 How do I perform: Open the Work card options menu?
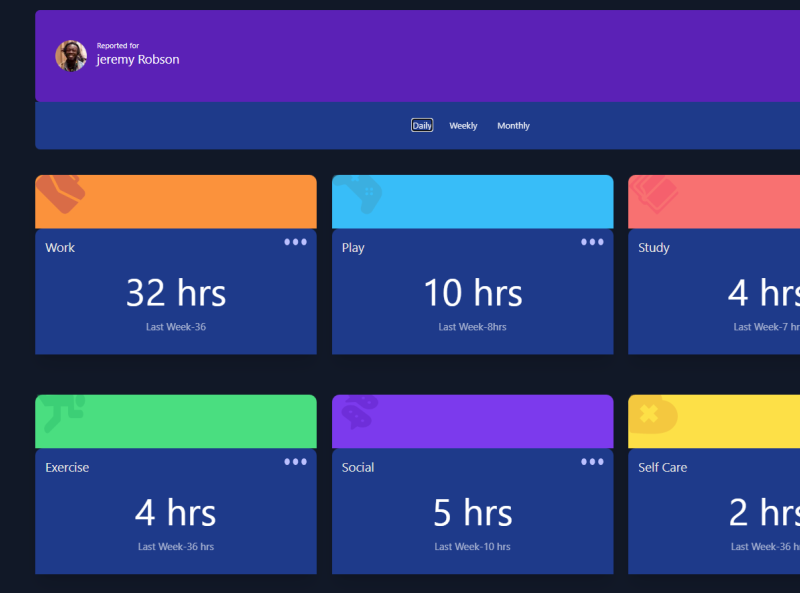[295, 241]
